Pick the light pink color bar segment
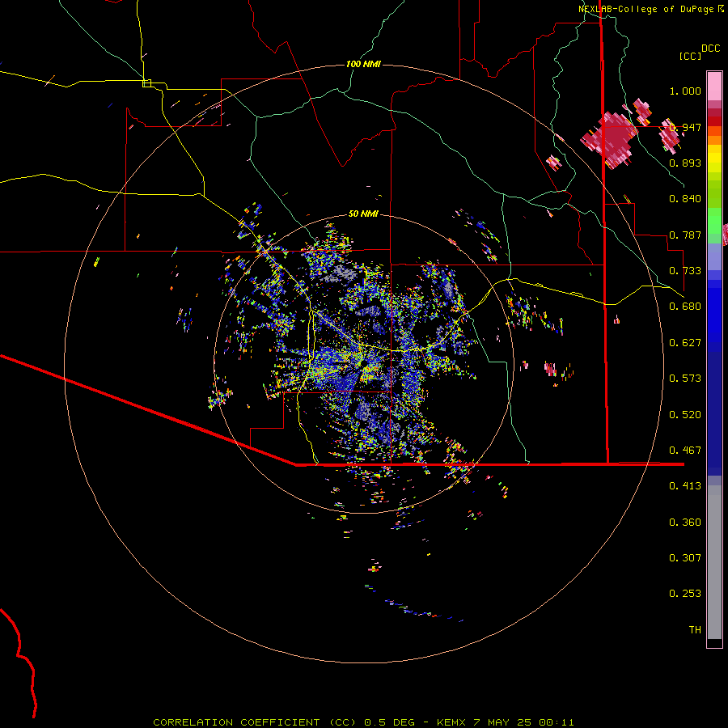The width and height of the screenshot is (728, 728). pos(714,86)
